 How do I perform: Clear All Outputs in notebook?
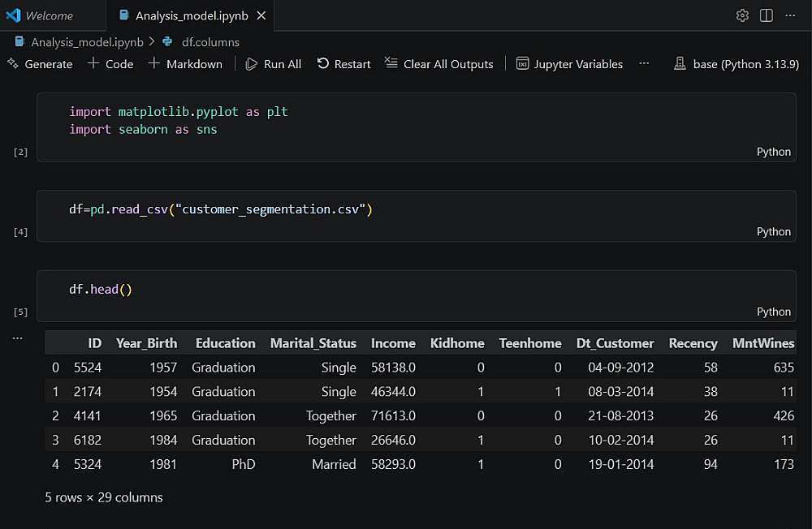coord(438,63)
